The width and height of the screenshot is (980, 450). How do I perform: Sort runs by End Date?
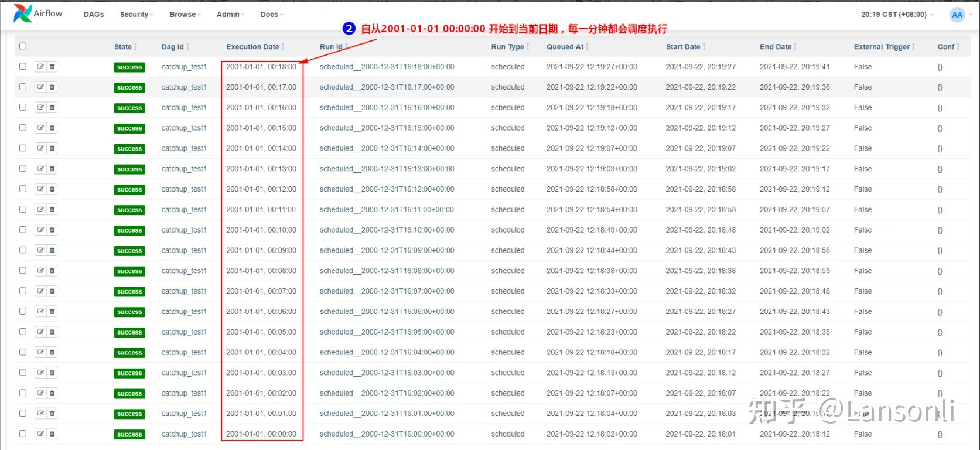click(x=778, y=47)
